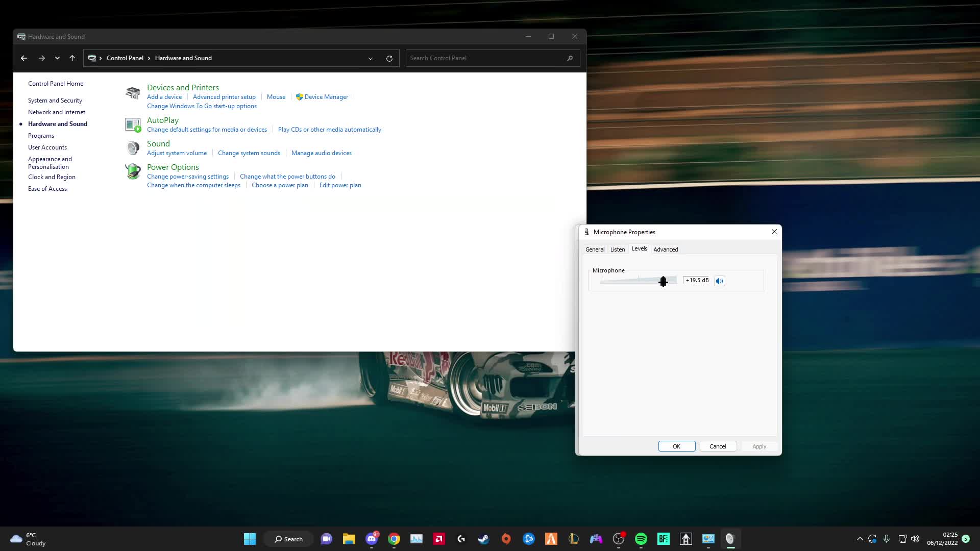Screen dimensions: 980x551
Task: Toggle microphone icon in system tray
Action: click(887, 539)
